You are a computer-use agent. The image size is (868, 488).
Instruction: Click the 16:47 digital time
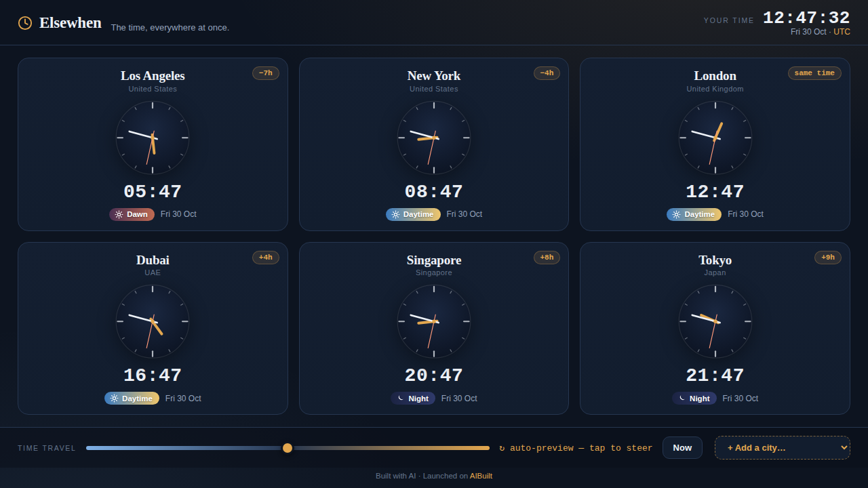tap(153, 375)
